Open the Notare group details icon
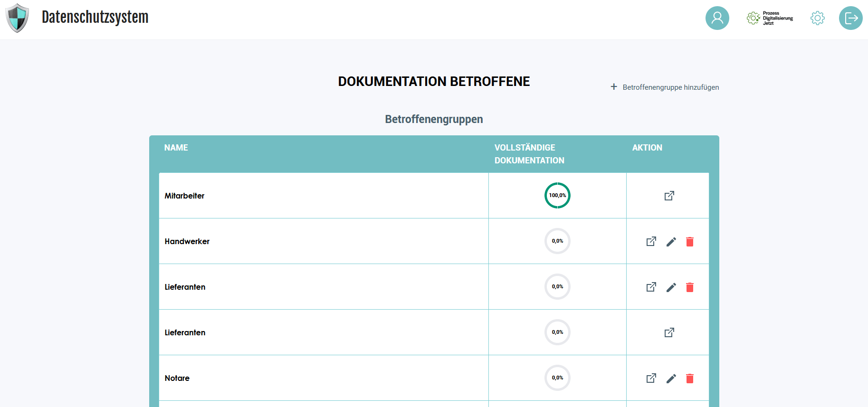The image size is (868, 407). click(651, 379)
